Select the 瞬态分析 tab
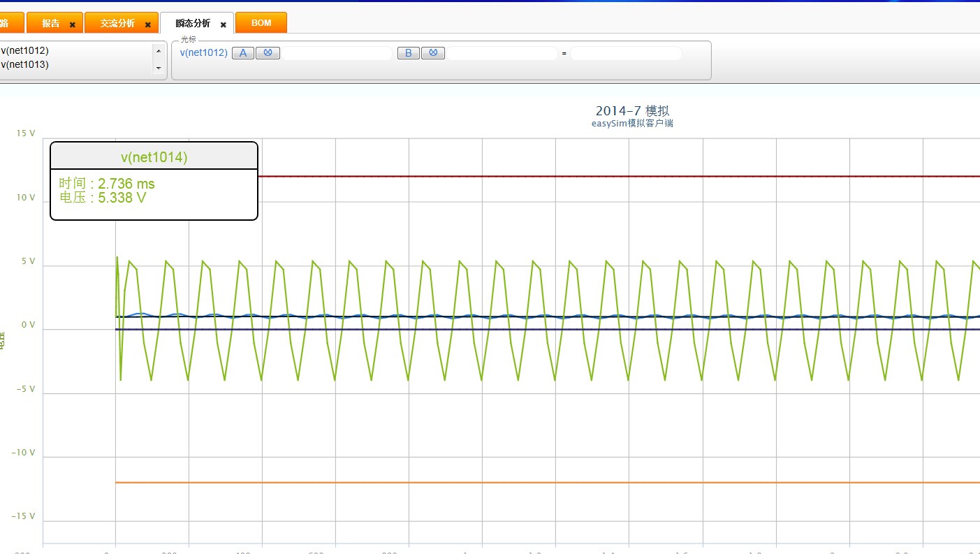The width and height of the screenshot is (980, 554). pos(197,23)
